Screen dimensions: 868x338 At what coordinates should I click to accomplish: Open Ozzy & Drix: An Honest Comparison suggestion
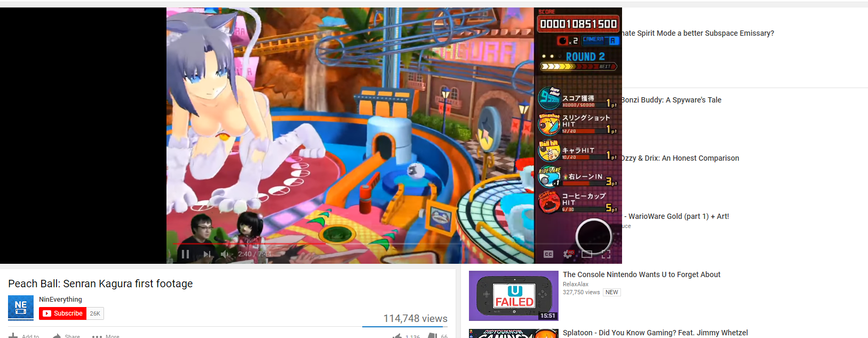680,158
